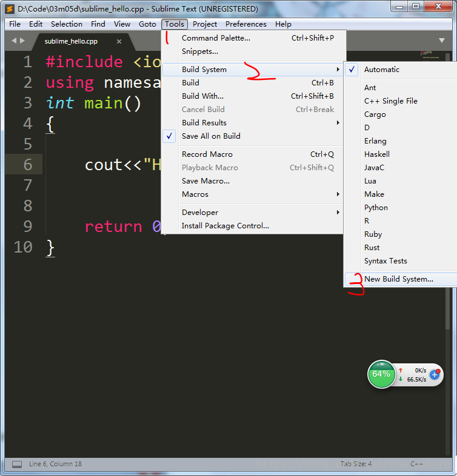Select Rust build system
Viewport: 457px width, 476px height.
401,248
